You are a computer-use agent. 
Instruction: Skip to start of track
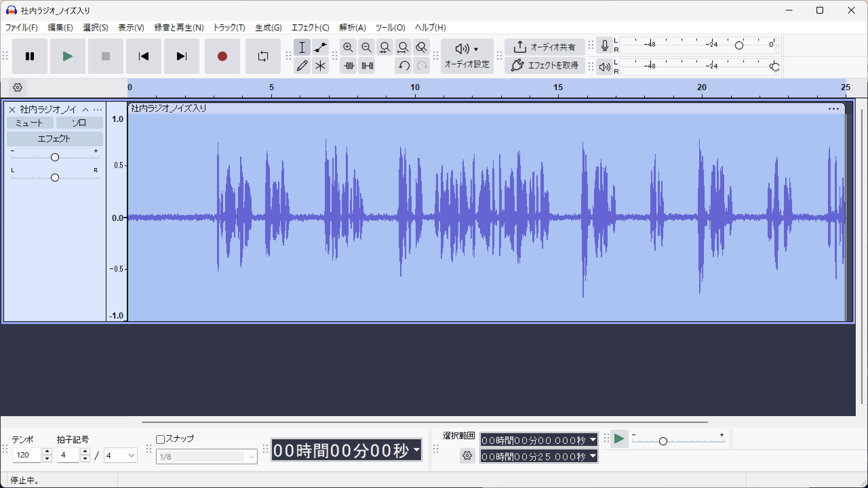tap(144, 56)
